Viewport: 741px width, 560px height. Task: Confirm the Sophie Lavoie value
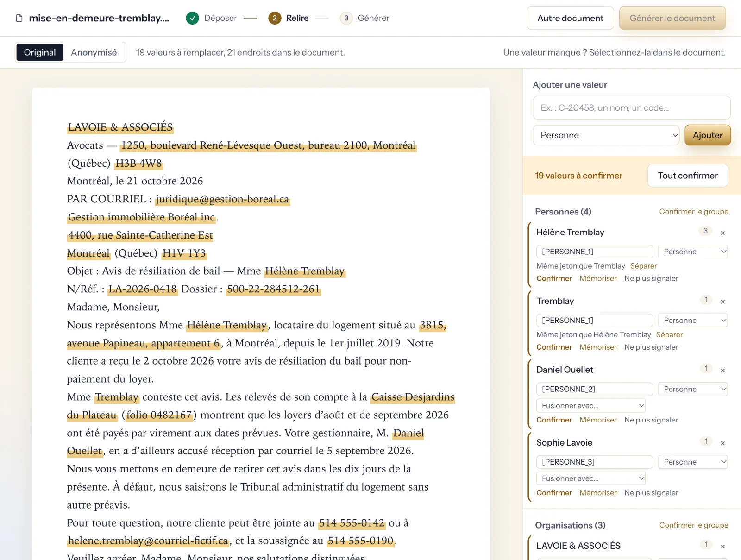tap(554, 493)
